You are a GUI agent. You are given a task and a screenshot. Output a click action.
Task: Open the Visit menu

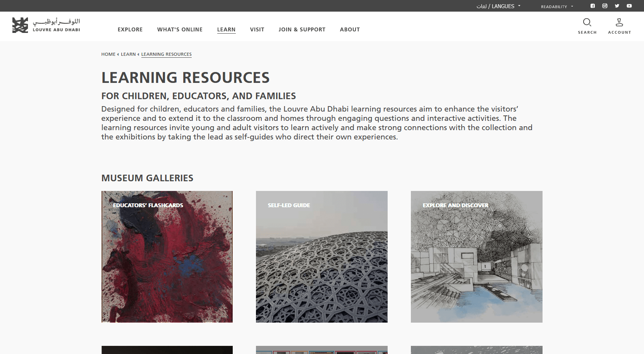pos(257,29)
